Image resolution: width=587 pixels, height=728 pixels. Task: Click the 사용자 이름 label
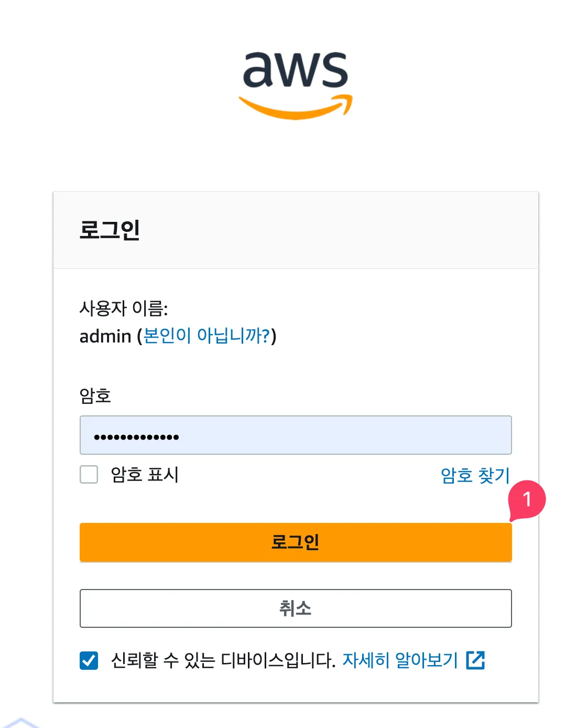click(x=123, y=308)
